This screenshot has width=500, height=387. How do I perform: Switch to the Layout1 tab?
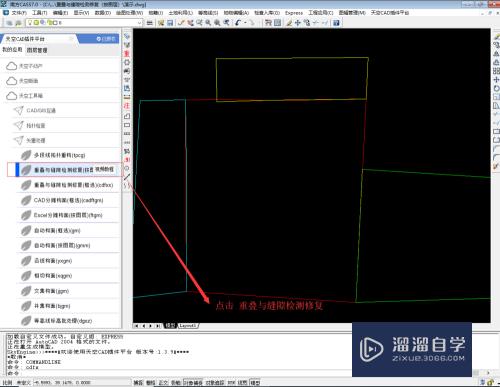[188, 326]
